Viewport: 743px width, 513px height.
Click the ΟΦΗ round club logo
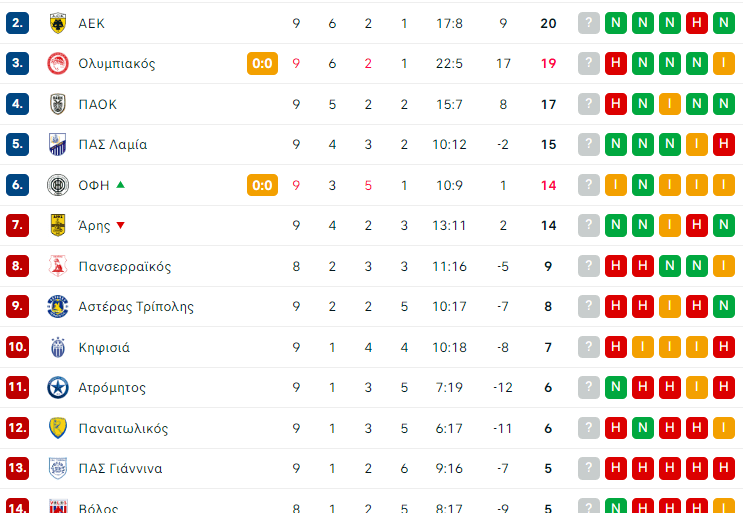(57, 185)
